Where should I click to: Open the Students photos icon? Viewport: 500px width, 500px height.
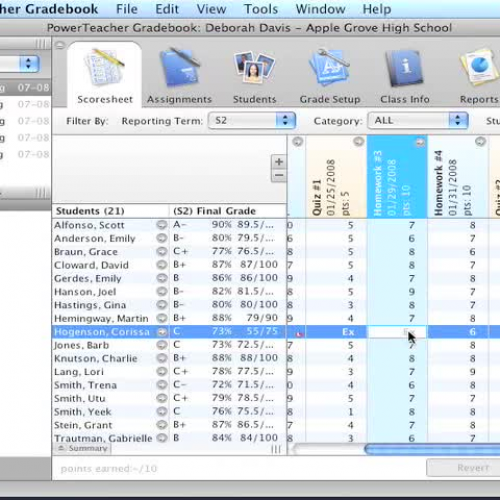254,67
